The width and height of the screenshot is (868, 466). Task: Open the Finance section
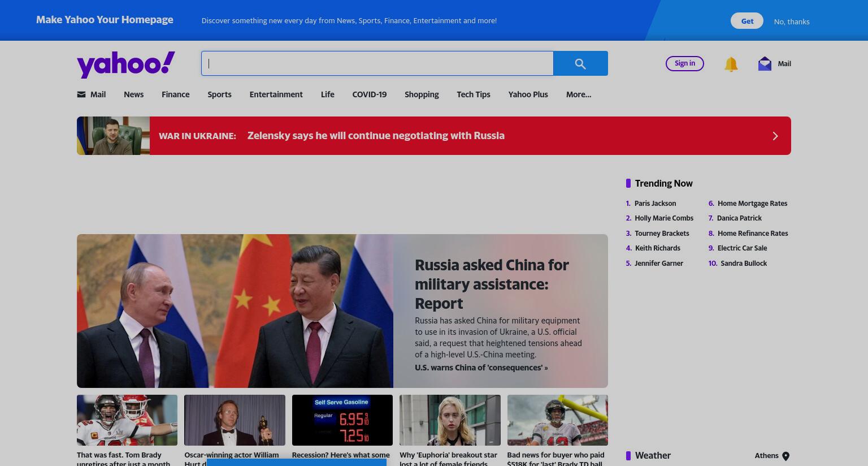[x=175, y=94]
